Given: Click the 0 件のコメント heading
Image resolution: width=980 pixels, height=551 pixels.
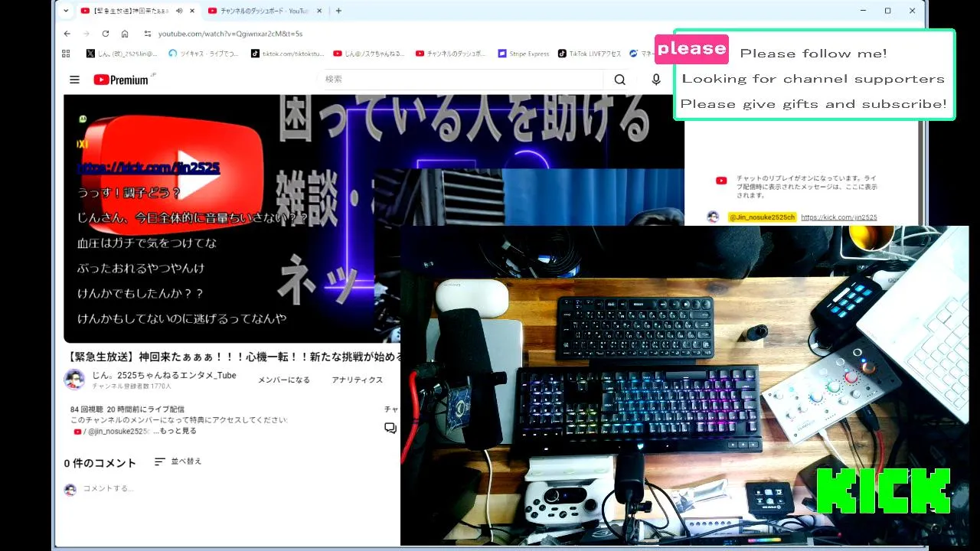Looking at the screenshot, I should pyautogui.click(x=100, y=463).
